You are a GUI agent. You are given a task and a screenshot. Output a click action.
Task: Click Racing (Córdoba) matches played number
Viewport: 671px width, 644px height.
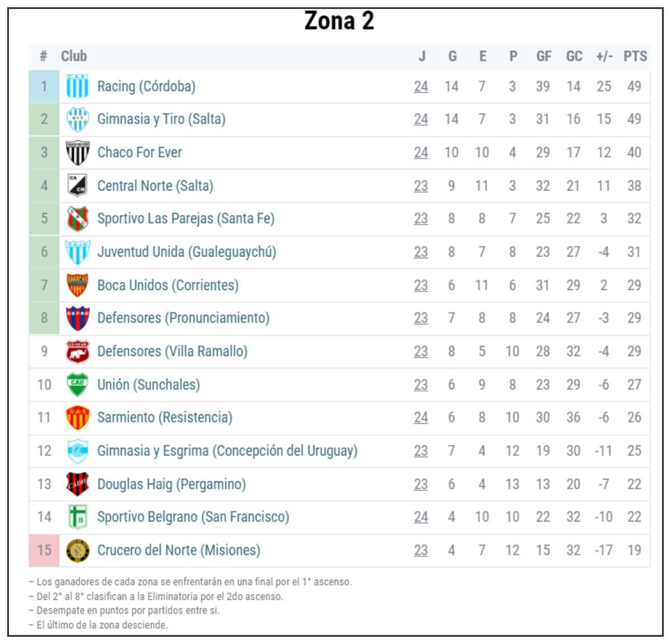421,87
